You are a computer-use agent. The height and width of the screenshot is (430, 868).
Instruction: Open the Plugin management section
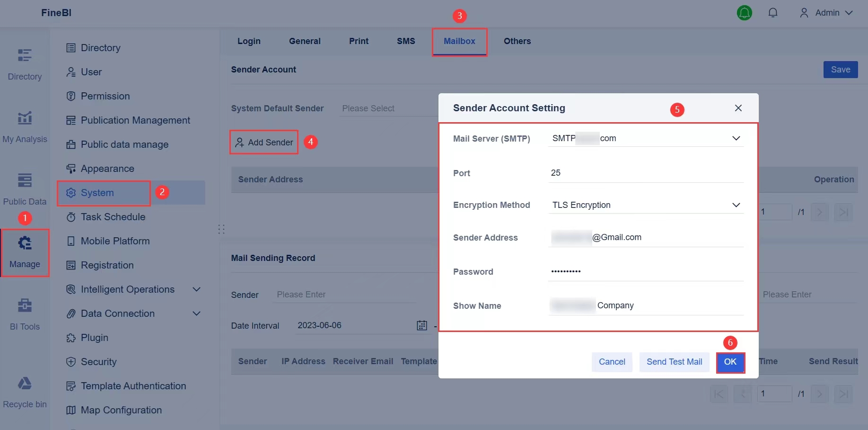[93, 338]
